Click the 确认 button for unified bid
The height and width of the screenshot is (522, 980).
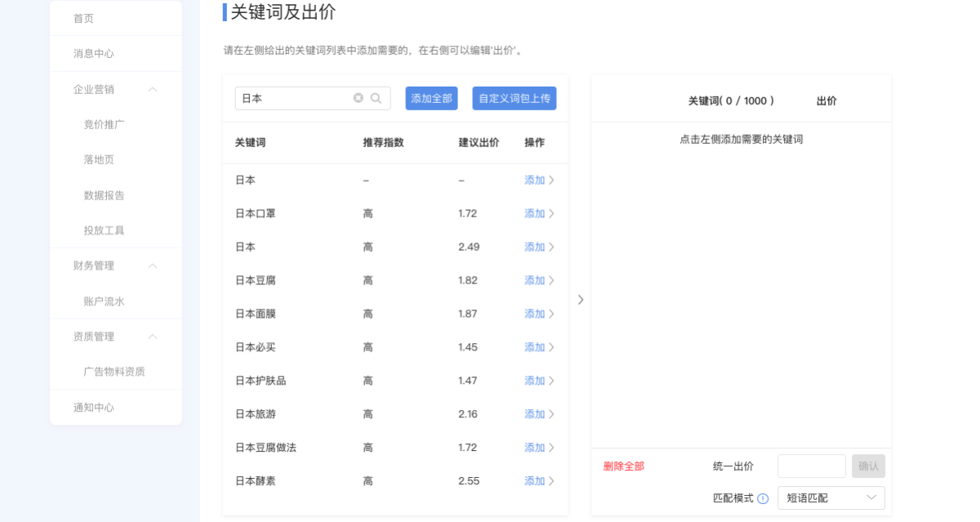869,466
